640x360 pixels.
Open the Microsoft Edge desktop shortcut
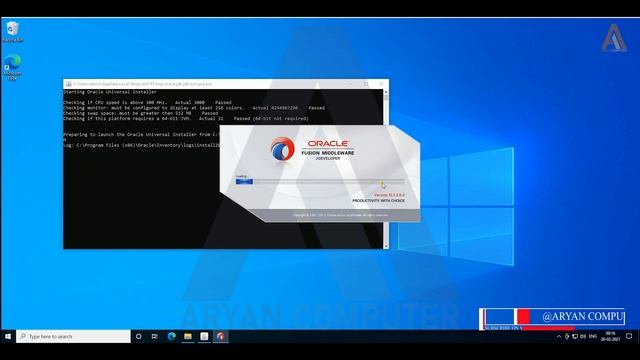pos(13,67)
